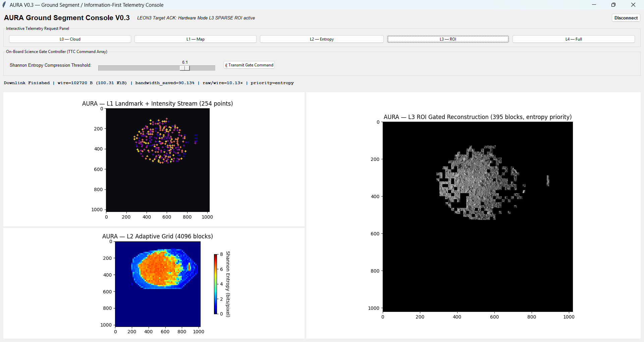
Task: Click the LEON3 Target ACK status text
Action: (x=196, y=18)
